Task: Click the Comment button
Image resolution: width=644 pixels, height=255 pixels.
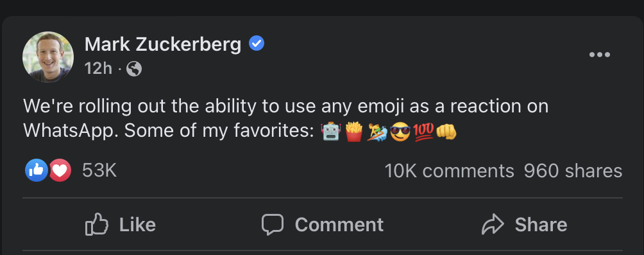Action: tap(323, 225)
